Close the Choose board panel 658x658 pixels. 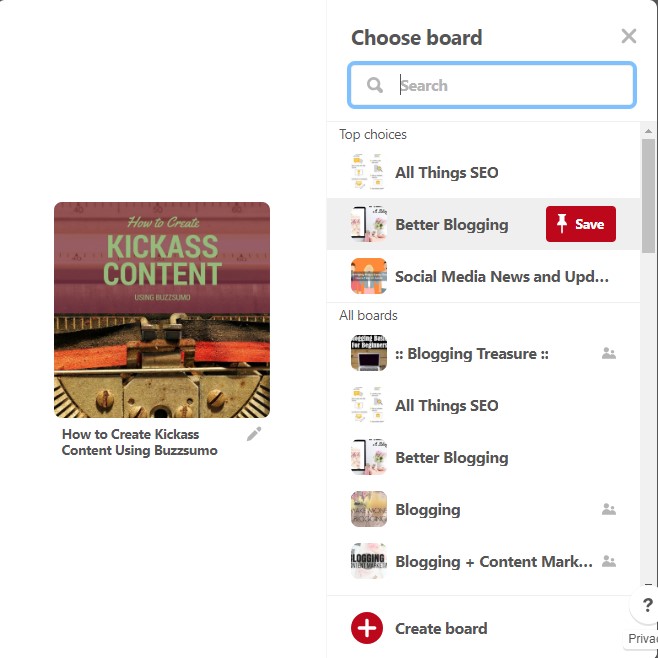(x=628, y=37)
